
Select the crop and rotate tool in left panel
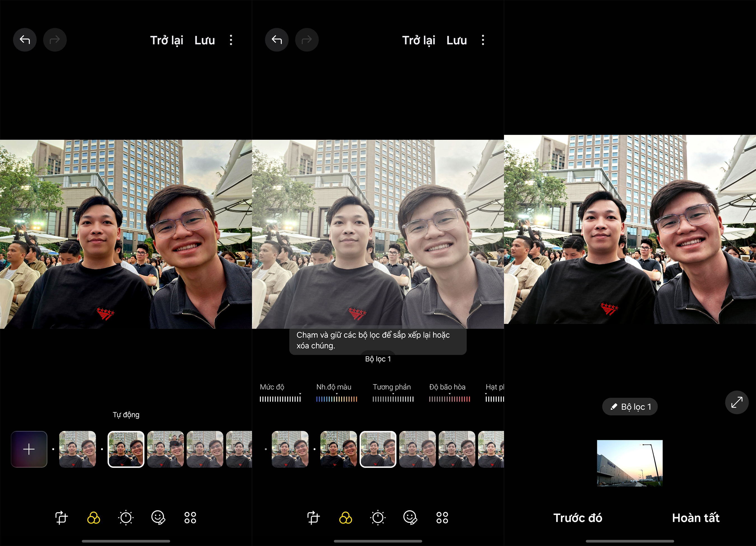coord(61,518)
